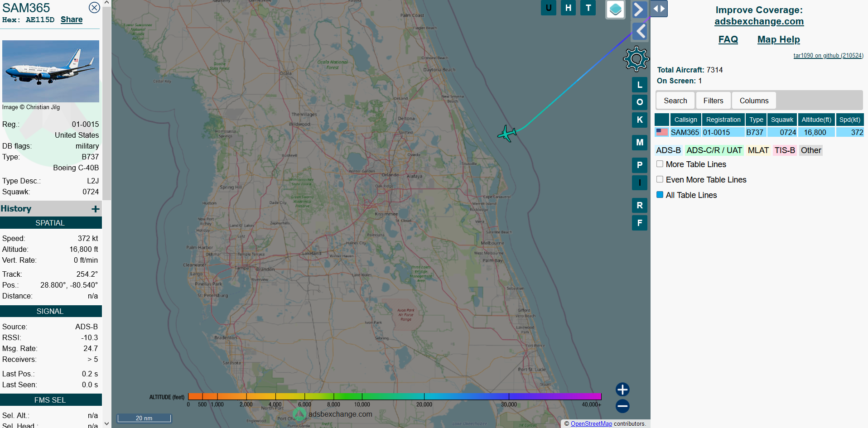The image size is (868, 428).
Task: Enable Even More Table Lines checkbox
Action: pyautogui.click(x=660, y=179)
